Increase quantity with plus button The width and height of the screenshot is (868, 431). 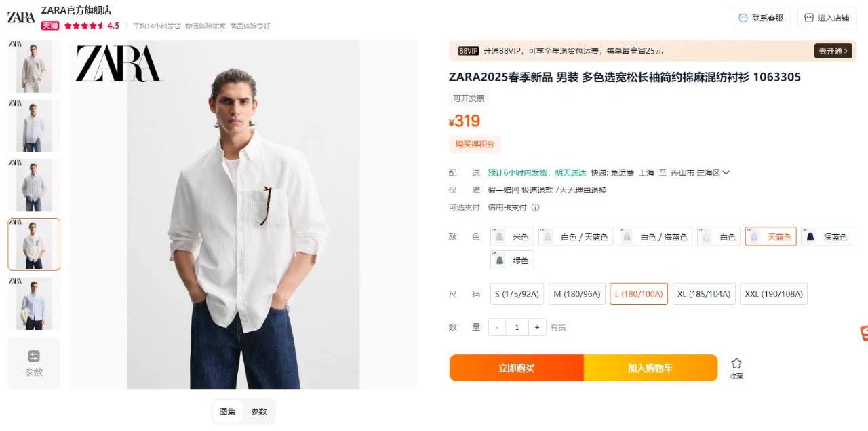pos(536,327)
